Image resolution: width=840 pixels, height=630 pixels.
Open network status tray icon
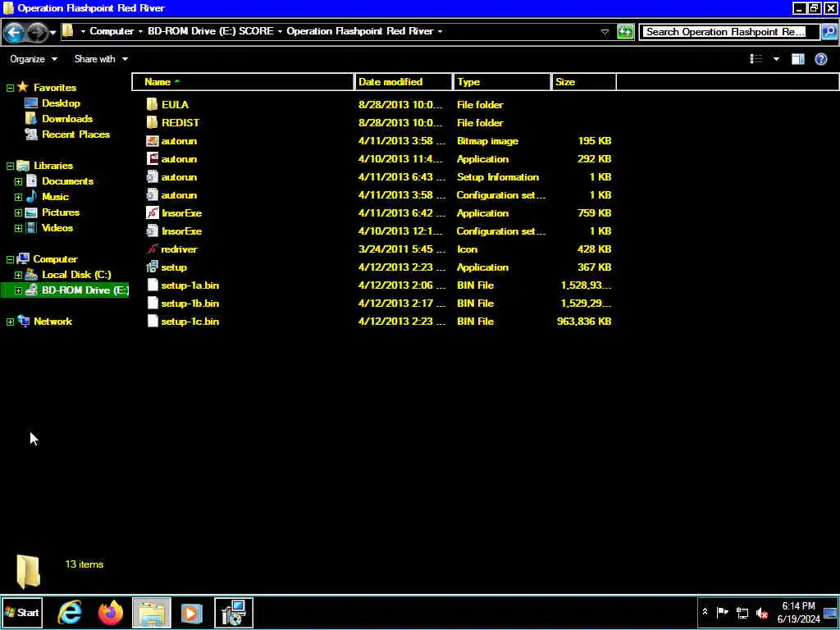742,612
